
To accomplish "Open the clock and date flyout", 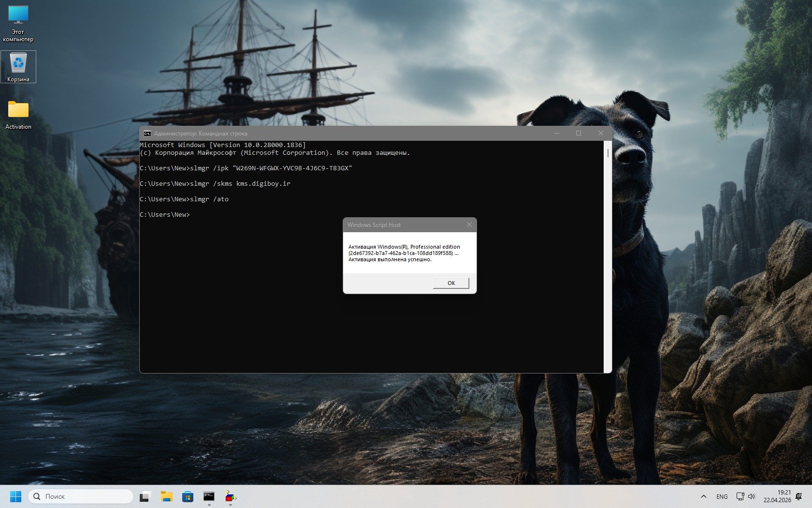I will tap(777, 496).
